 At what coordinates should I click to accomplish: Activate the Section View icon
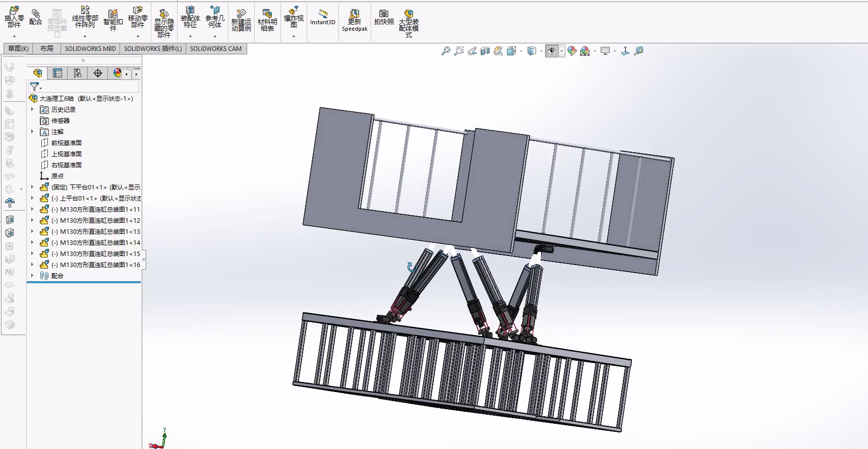pos(485,51)
